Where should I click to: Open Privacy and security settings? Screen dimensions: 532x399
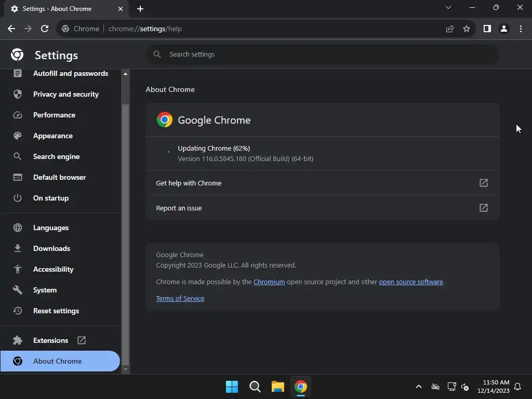[61, 94]
